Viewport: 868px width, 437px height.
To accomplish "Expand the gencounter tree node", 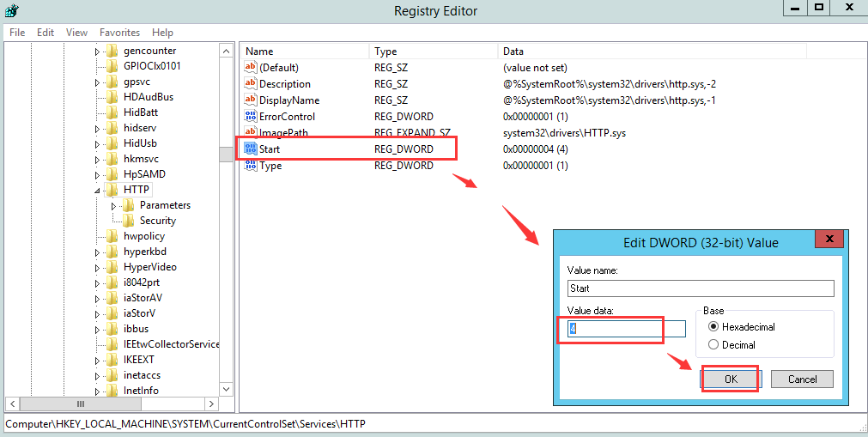I will [x=97, y=51].
